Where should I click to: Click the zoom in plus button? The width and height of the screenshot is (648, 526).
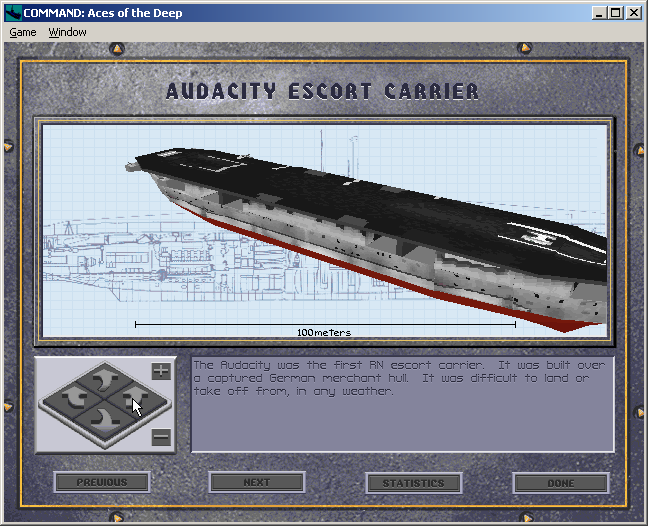161,371
